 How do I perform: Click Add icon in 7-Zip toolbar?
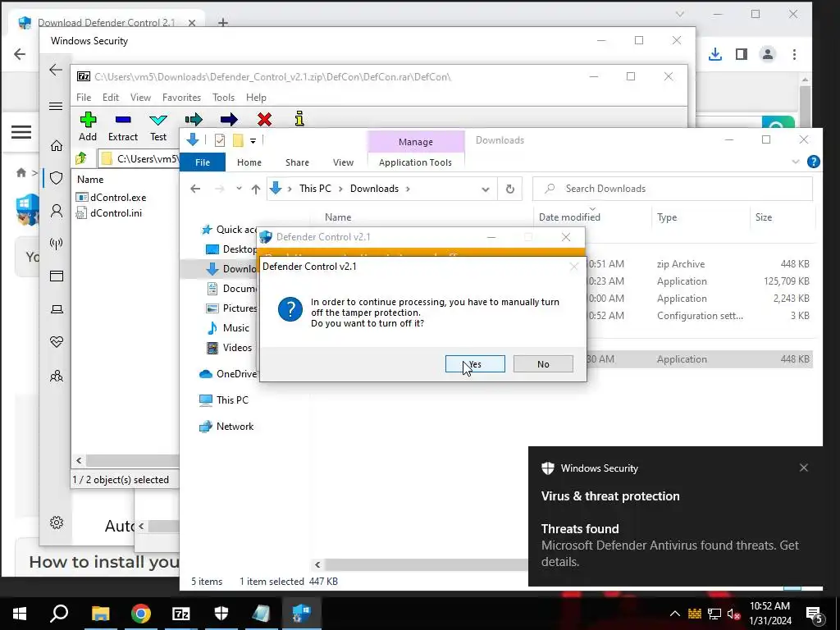coord(88,120)
